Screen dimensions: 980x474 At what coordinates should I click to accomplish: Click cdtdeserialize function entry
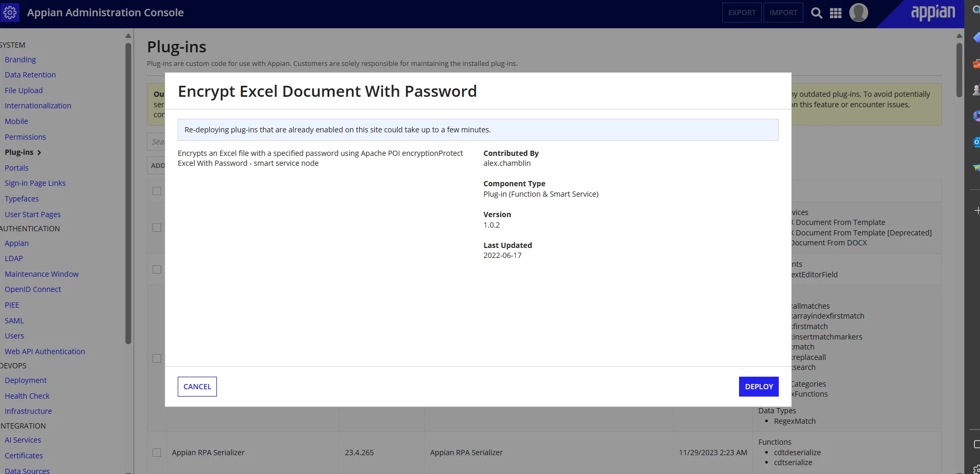(798, 453)
